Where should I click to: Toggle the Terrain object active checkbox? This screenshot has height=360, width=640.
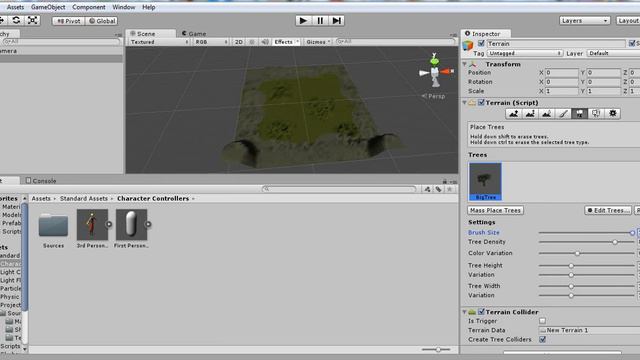[481, 43]
